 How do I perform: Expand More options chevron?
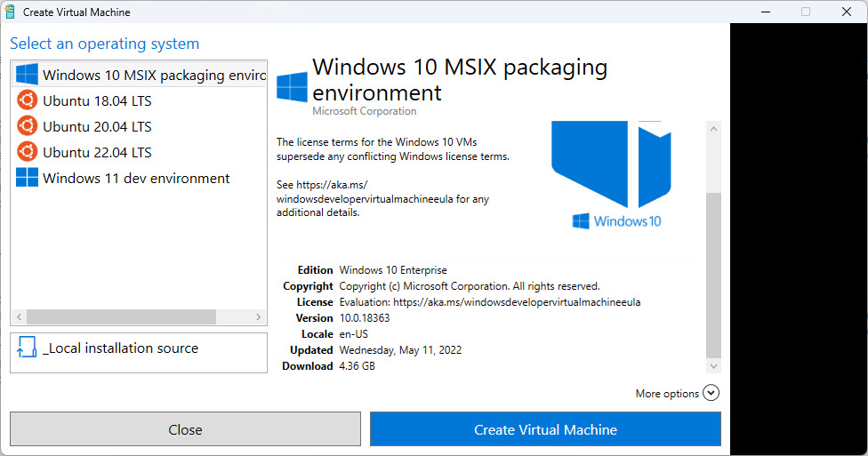pos(711,393)
